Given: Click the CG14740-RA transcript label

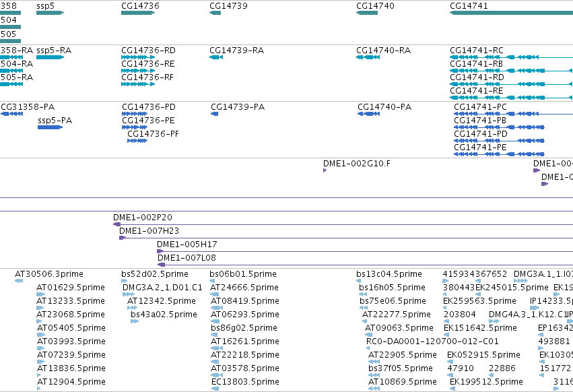Looking at the screenshot, I should click(x=384, y=51).
